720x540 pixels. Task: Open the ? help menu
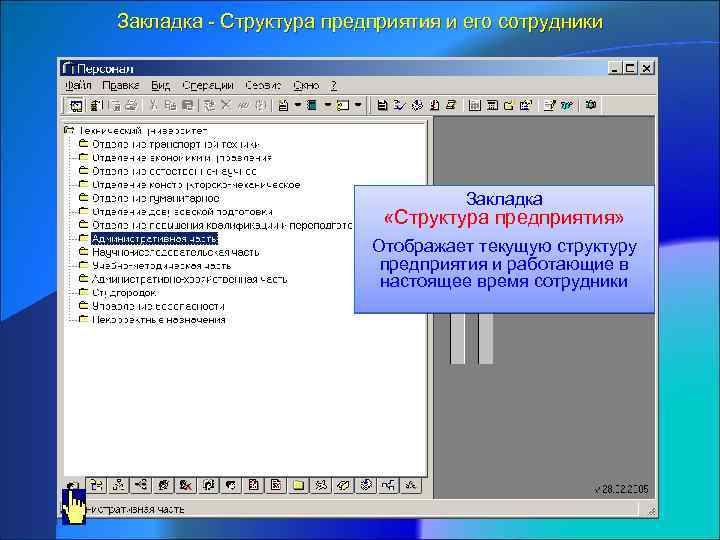(x=334, y=85)
